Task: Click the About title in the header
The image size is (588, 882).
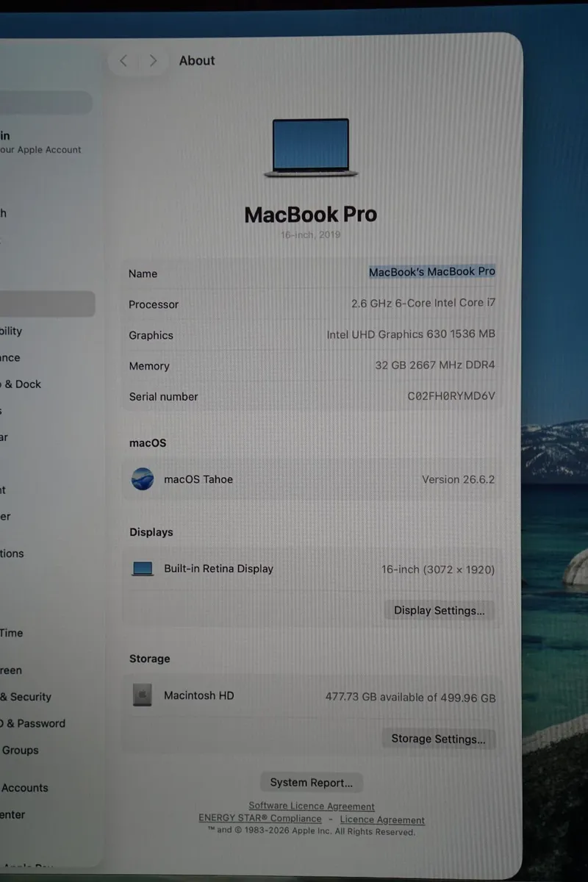Action: pyautogui.click(x=197, y=61)
